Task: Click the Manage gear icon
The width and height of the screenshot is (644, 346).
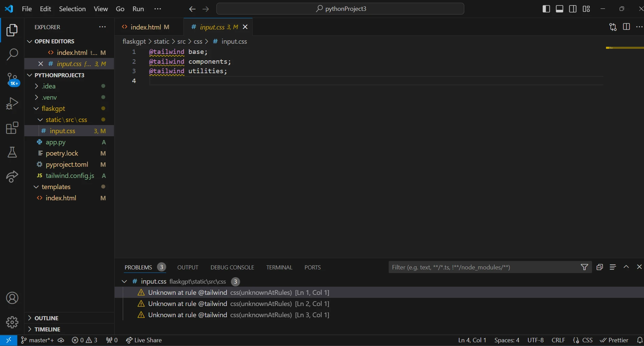Action: point(12,322)
